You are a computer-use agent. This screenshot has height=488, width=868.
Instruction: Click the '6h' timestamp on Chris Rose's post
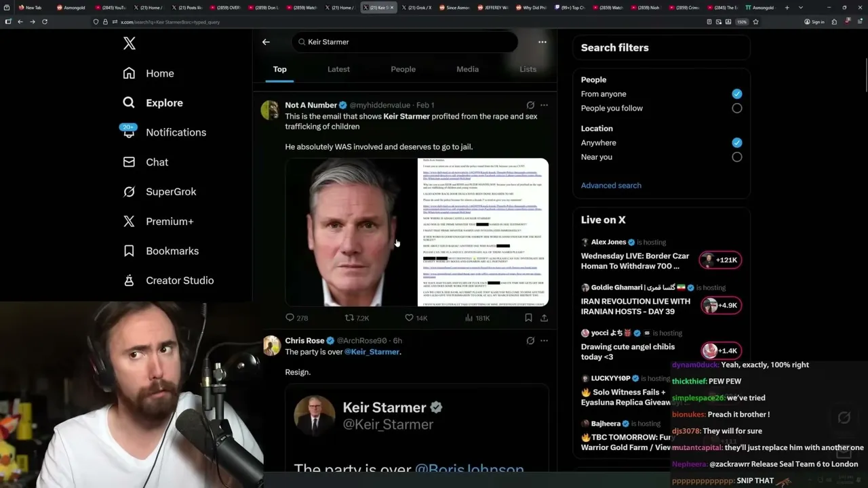[397, 340]
